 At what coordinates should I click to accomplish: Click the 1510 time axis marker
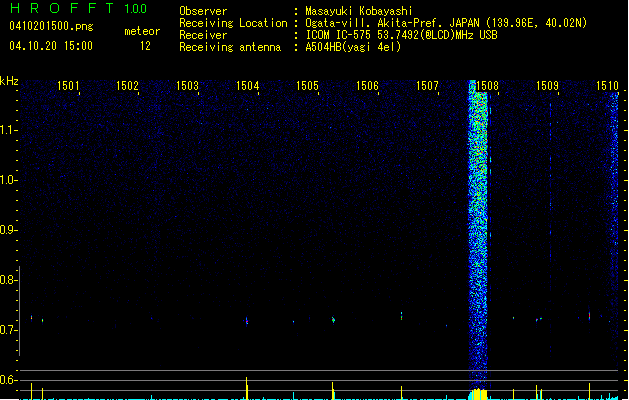pyautogui.click(x=607, y=86)
